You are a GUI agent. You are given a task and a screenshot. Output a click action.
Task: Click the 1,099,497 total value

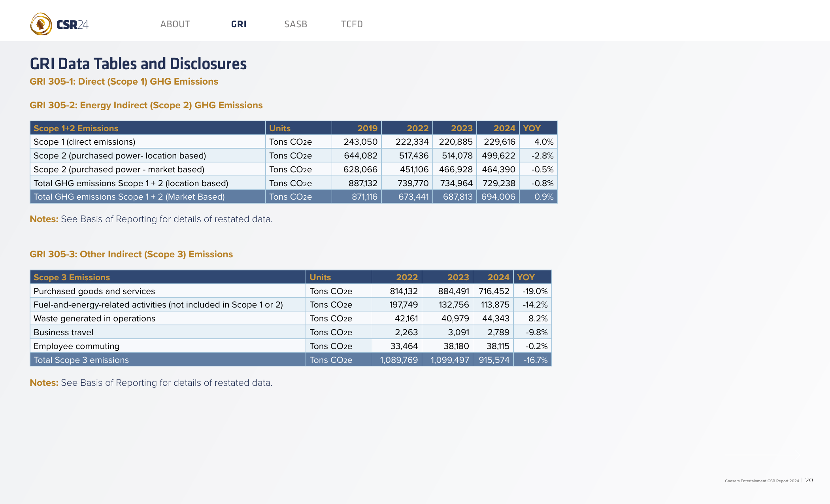pos(450,360)
